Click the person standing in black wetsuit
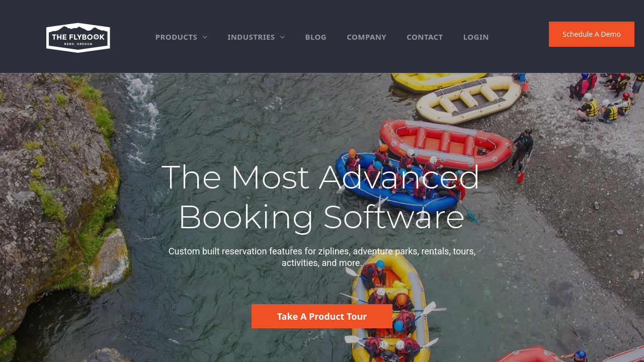This screenshot has height=362, width=644. 522,151
